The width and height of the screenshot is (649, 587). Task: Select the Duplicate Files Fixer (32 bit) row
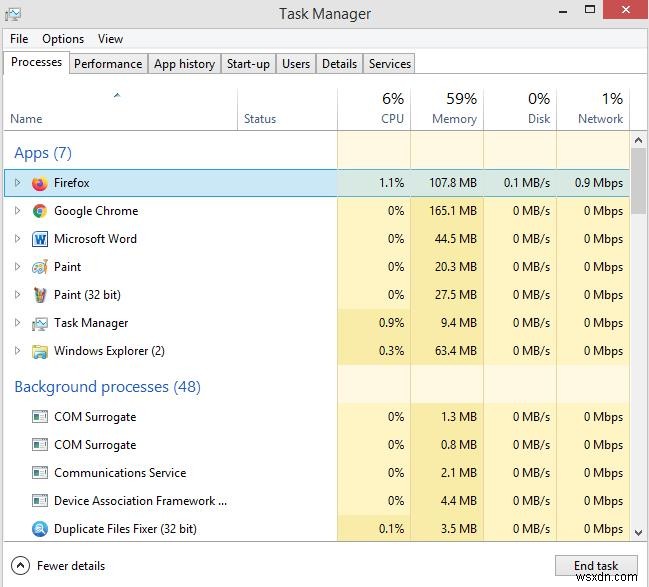pyautogui.click(x=317, y=529)
